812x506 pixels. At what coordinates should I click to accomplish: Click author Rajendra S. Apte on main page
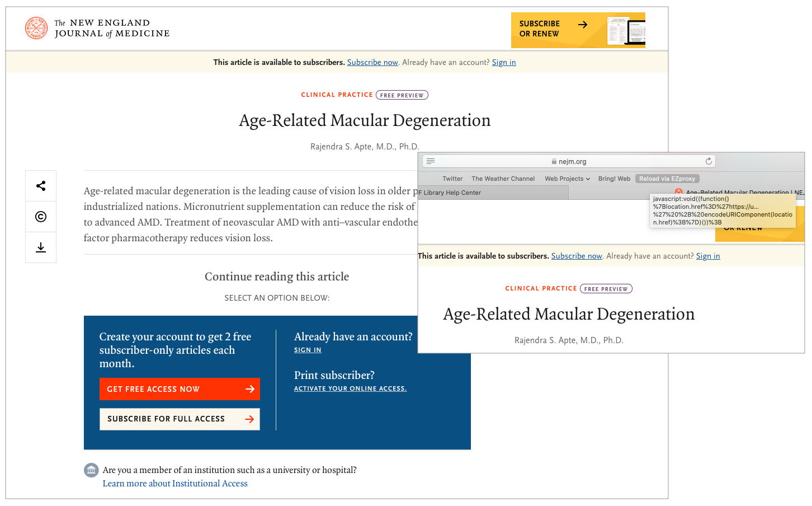pos(365,147)
